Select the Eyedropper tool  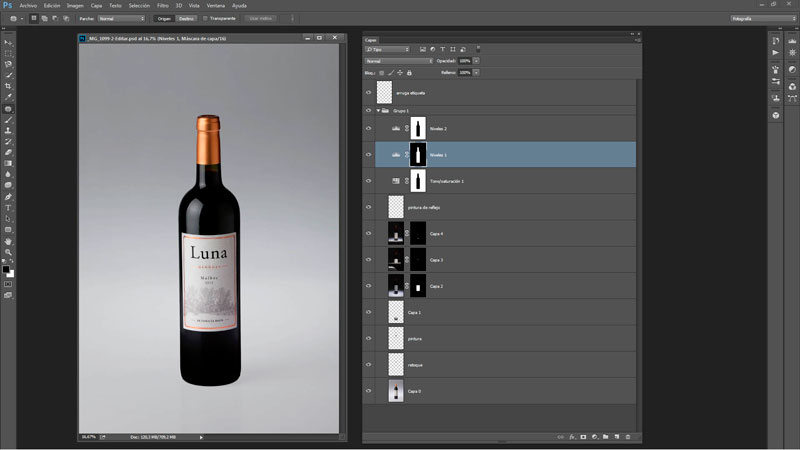point(8,97)
